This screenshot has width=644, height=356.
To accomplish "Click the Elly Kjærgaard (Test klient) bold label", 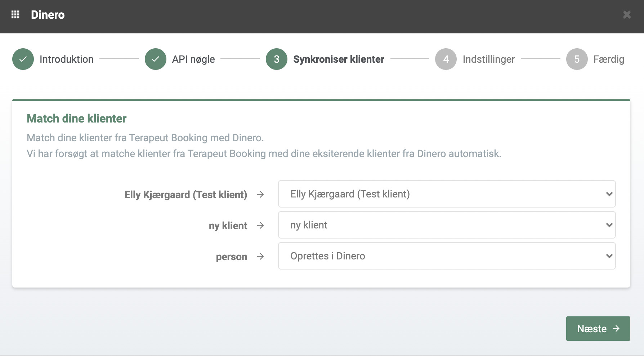I will pos(186,195).
